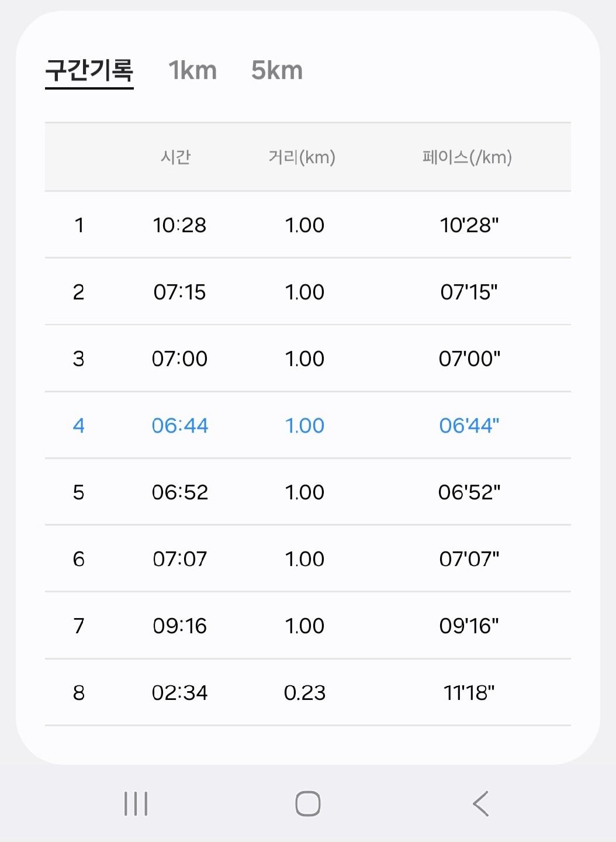
Task: Tap highlighted lap 4 time 06:44
Action: (179, 426)
